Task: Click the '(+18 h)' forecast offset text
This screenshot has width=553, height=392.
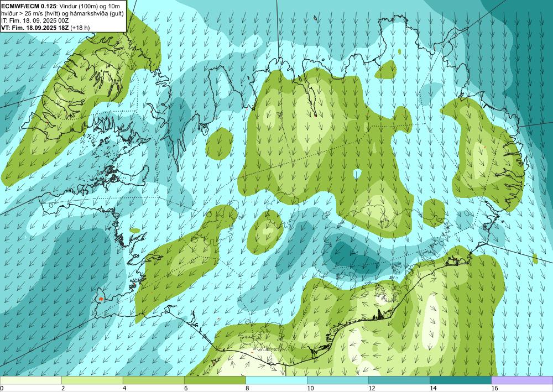Action: (x=80, y=28)
